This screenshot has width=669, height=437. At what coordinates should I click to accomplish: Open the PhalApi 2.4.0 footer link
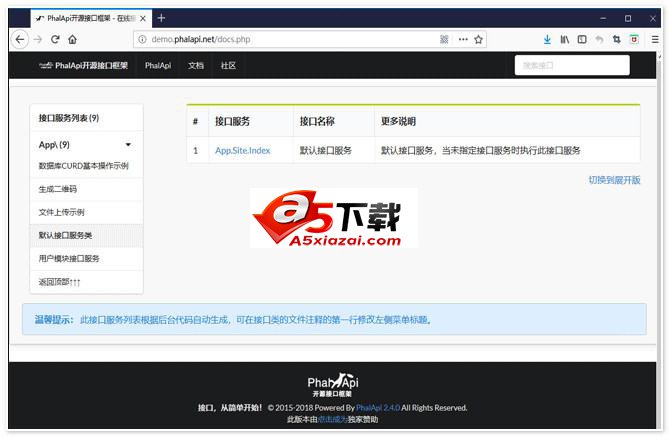378,408
